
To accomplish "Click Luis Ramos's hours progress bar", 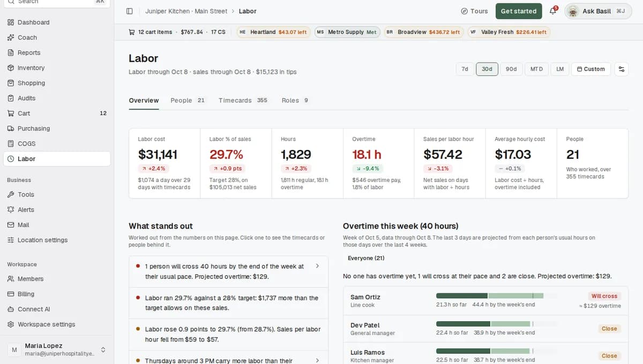I will coord(496,351).
